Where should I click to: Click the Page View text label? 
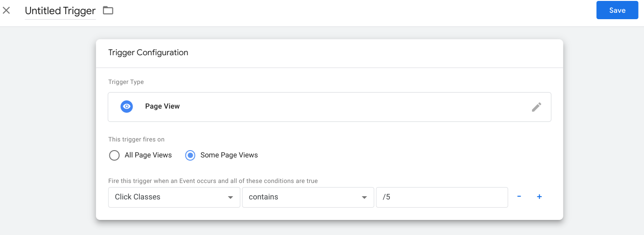(x=163, y=106)
